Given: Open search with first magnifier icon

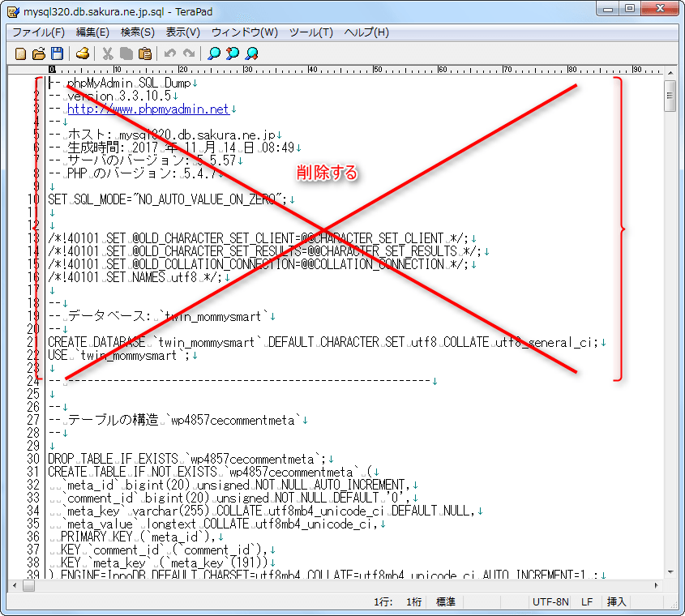Looking at the screenshot, I should pos(213,53).
